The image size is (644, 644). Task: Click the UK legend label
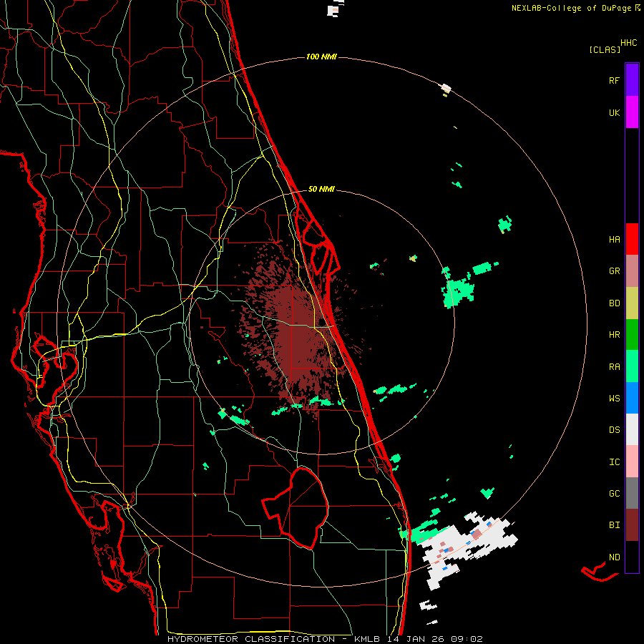point(614,112)
